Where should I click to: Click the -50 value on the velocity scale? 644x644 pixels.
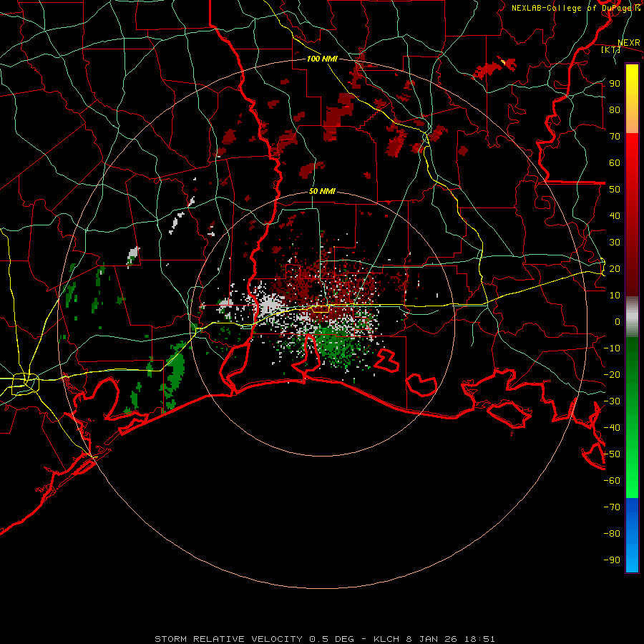click(612, 454)
